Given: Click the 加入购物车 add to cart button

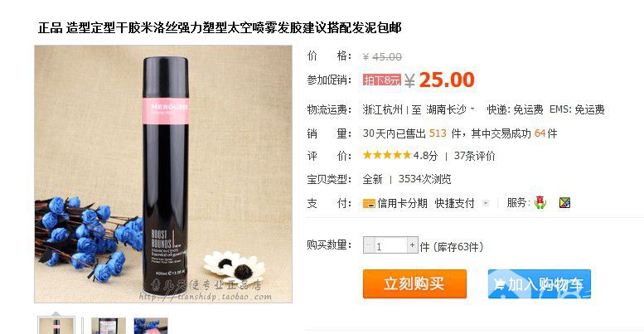Looking at the screenshot, I should (540, 284).
